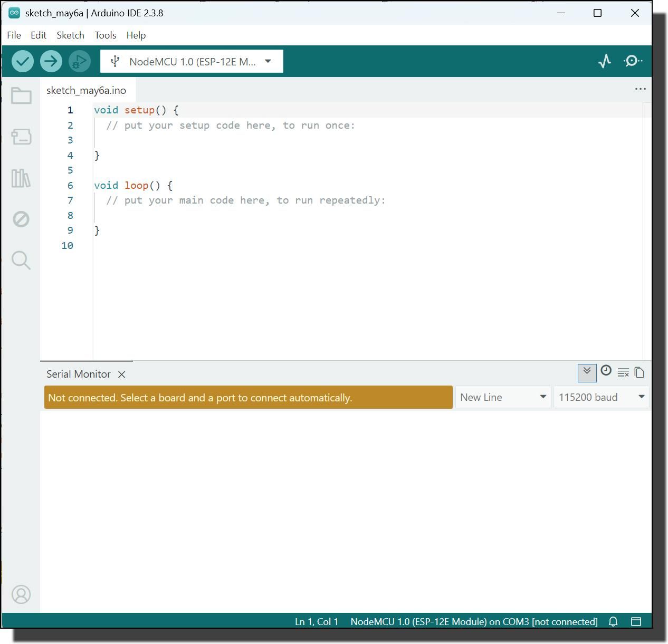Click line number 5 in gutter
This screenshot has height=644, width=668.
click(x=70, y=170)
